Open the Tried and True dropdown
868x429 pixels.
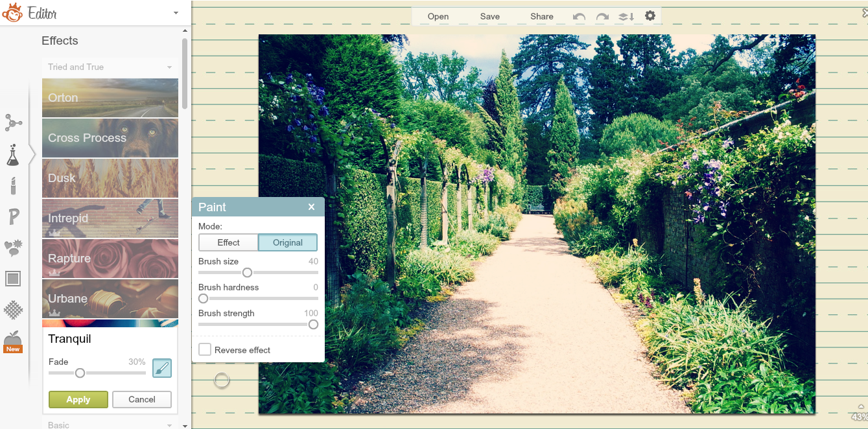[x=110, y=67]
